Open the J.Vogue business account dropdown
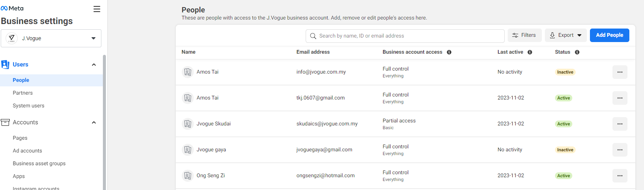The width and height of the screenshot is (644, 190). pos(51,38)
